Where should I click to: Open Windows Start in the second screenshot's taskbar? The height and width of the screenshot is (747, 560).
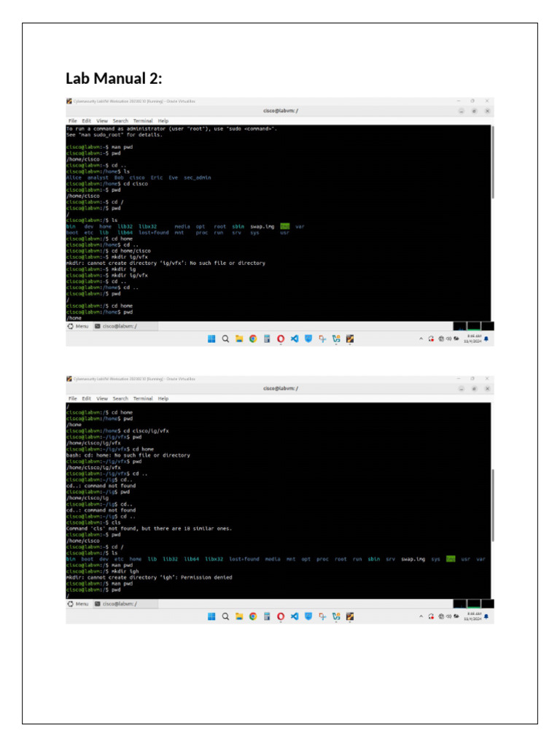tap(211, 616)
